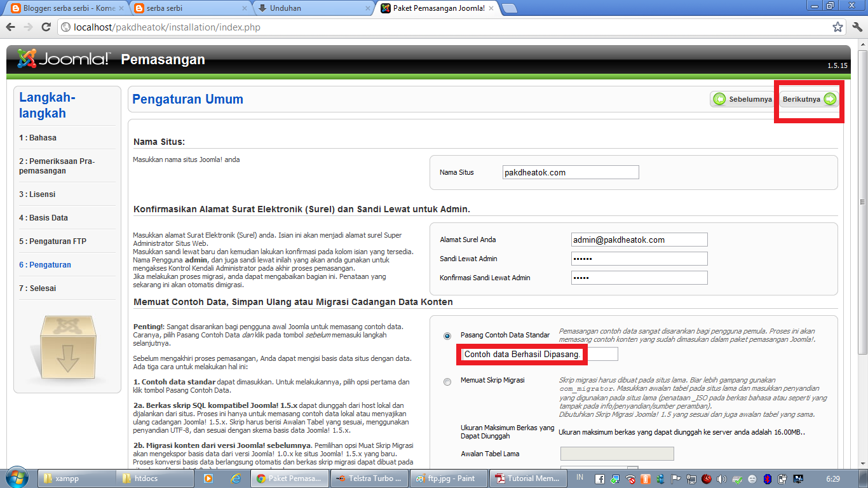Click step '5 : Pengaturan FTP'

[x=52, y=241]
